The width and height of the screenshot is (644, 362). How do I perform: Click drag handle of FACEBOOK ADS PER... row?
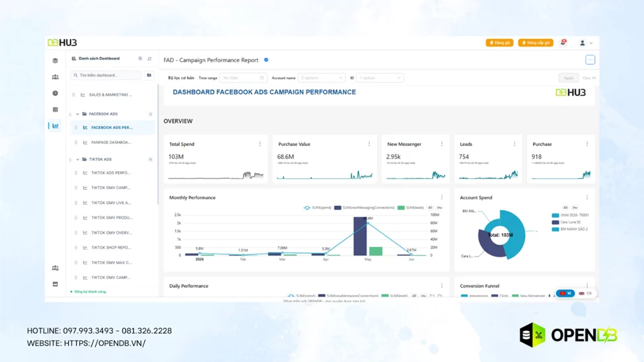point(76,127)
